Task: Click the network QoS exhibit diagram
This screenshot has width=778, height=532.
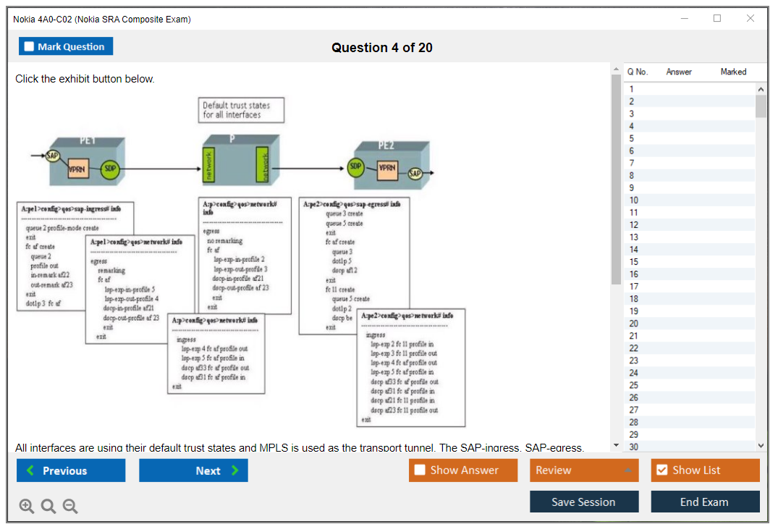Action: 239,261
